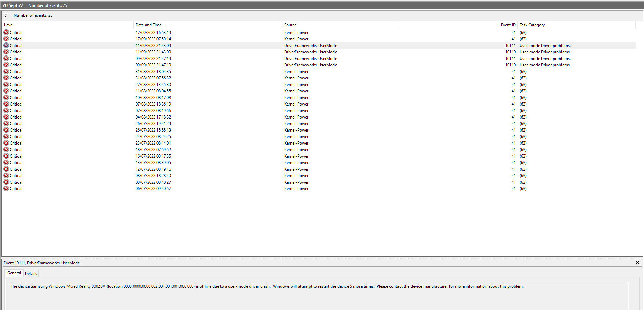Screen dimensions: 644x310
Task: Click the date 10/08/2022 08:17:08
Action: tap(153, 98)
